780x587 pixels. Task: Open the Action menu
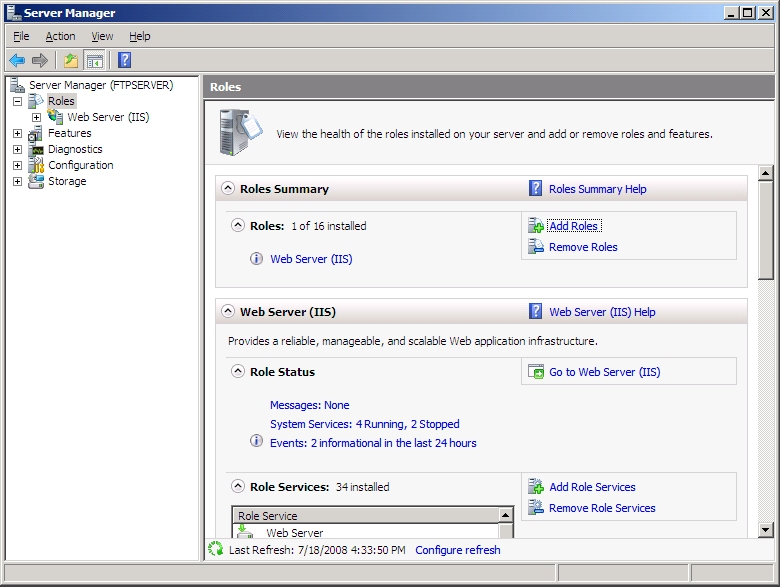[60, 36]
